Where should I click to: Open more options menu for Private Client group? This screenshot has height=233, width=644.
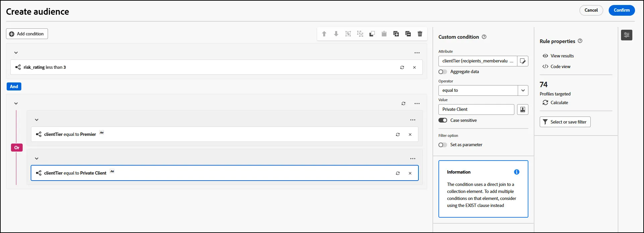[x=413, y=159]
